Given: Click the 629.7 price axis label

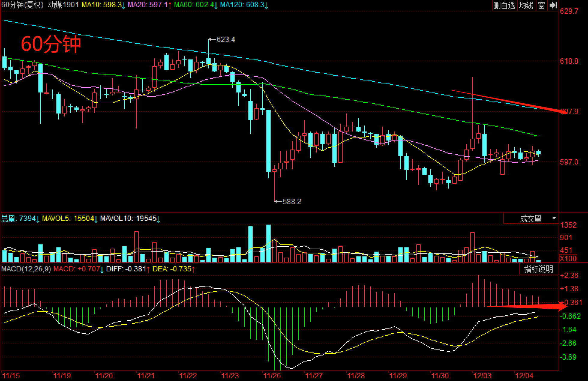Looking at the screenshot, I should point(569,11).
